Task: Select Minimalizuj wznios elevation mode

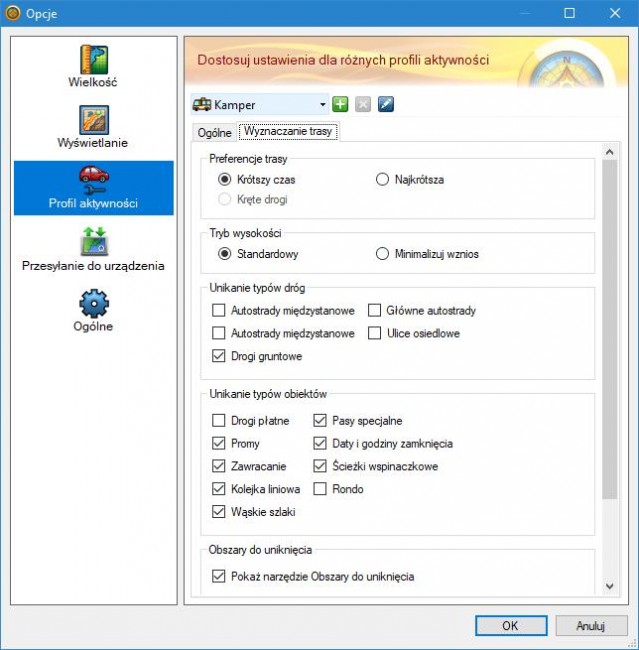Action: [x=382, y=254]
